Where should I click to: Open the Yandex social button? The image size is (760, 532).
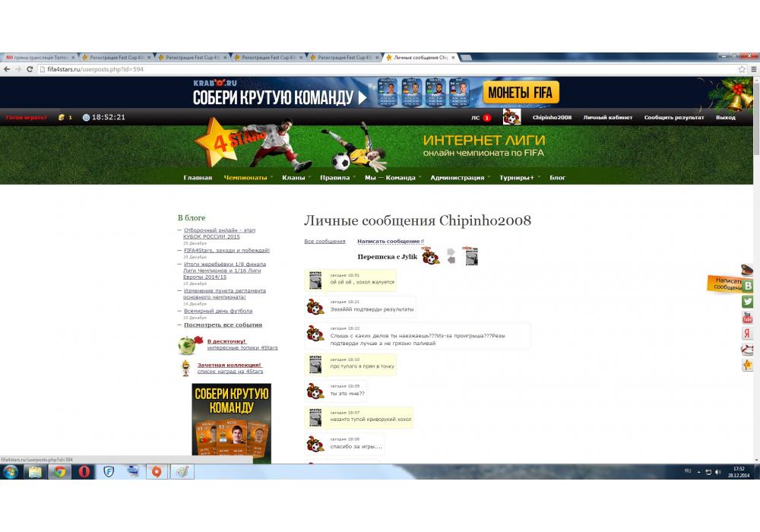[748, 333]
